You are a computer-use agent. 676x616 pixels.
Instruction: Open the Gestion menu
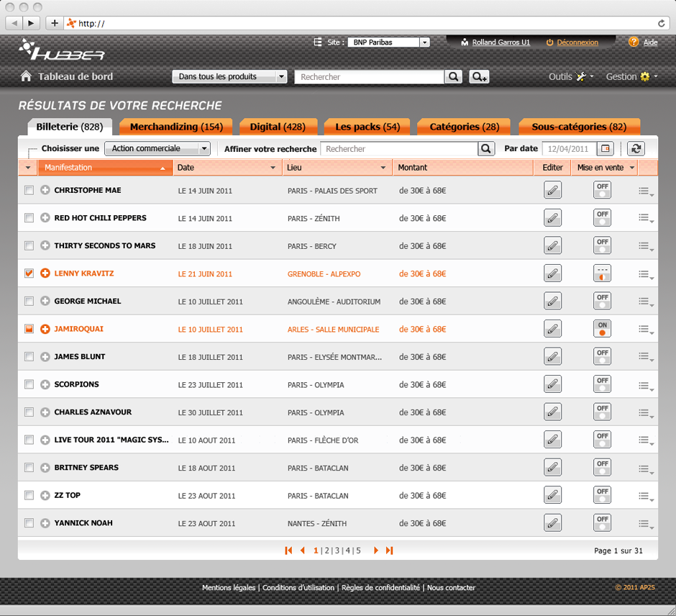pyautogui.click(x=632, y=77)
